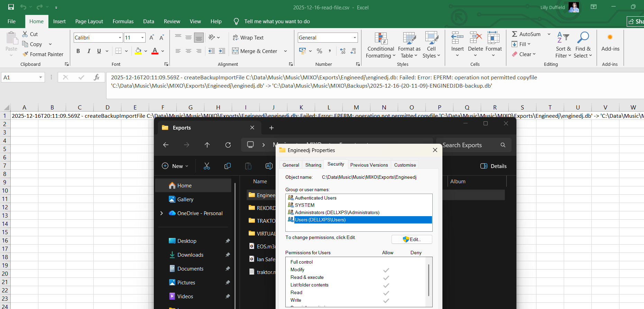Open Cell Styles gallery
Screen dimensions: 644x309
(431, 45)
